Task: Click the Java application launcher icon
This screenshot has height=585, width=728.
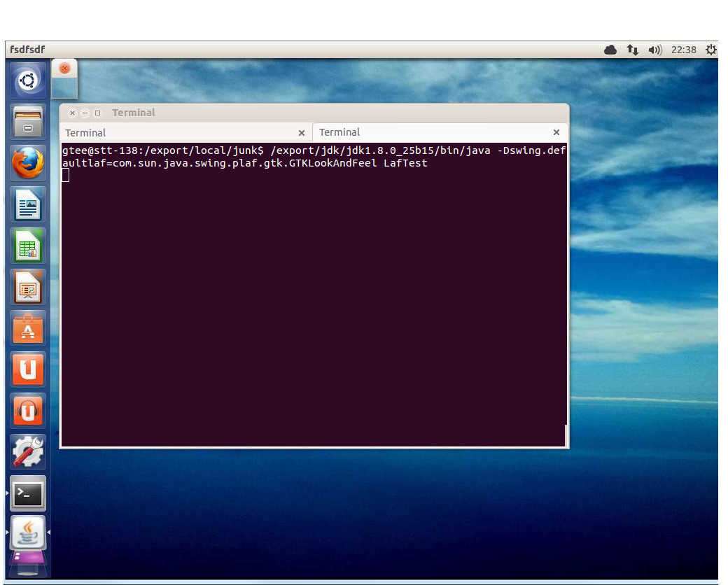Action: pyautogui.click(x=28, y=534)
